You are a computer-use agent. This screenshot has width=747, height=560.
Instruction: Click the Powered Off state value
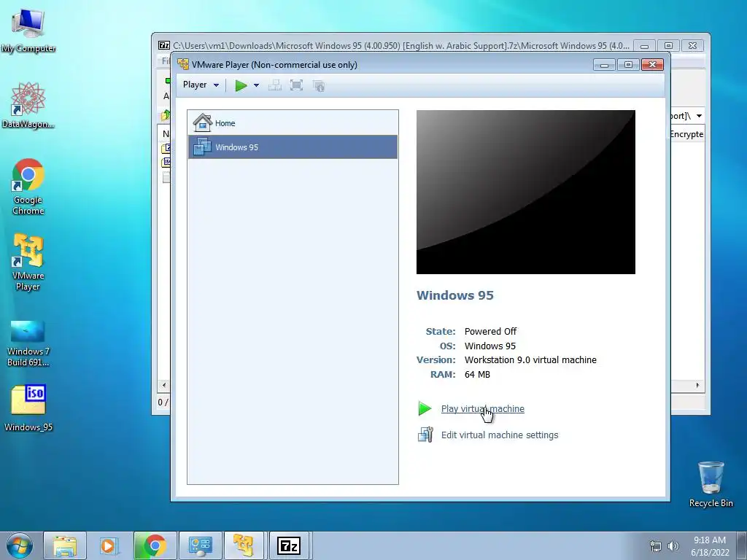pyautogui.click(x=490, y=332)
